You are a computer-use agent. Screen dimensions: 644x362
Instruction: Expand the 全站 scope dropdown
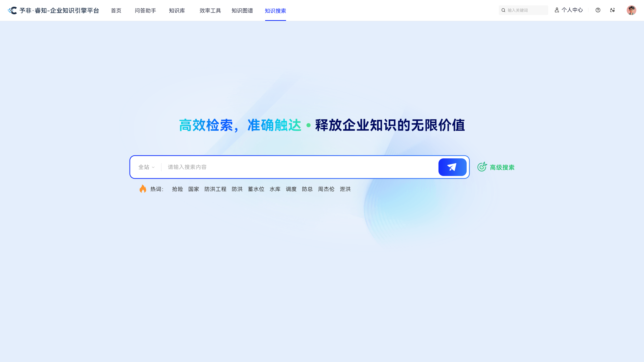pos(146,167)
